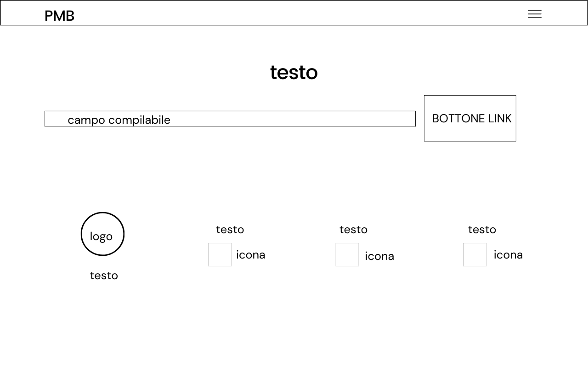The image size is (588, 368).
Task: Click the first icon box, below leftmost testo column
Action: point(220,254)
